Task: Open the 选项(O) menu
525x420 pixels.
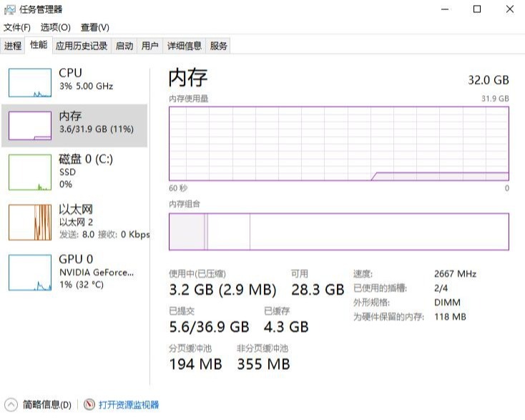Action: [55, 27]
